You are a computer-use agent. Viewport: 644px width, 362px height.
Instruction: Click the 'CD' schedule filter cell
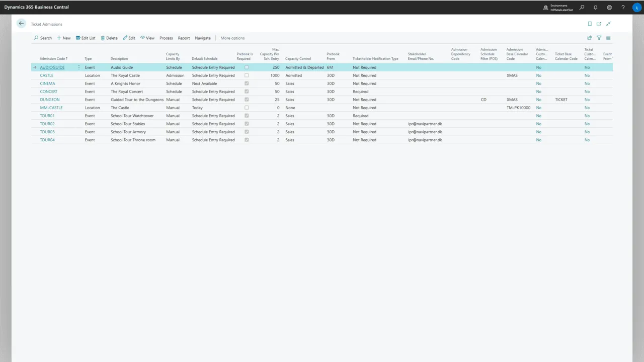click(484, 100)
